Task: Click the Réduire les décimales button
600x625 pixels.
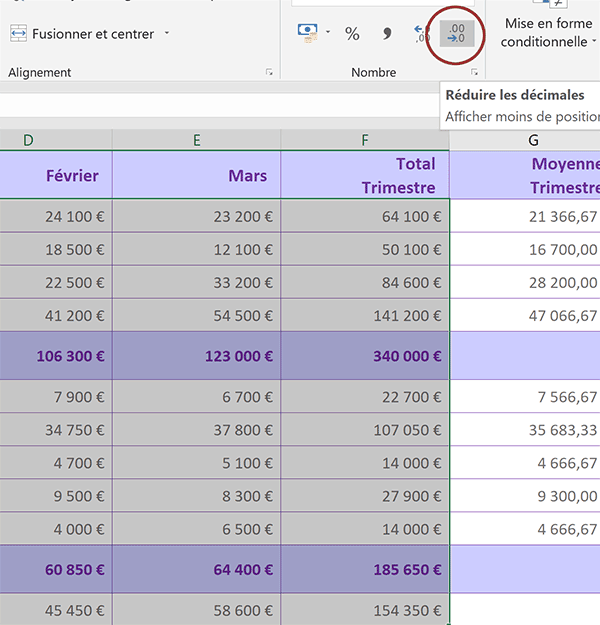Action: 457,34
